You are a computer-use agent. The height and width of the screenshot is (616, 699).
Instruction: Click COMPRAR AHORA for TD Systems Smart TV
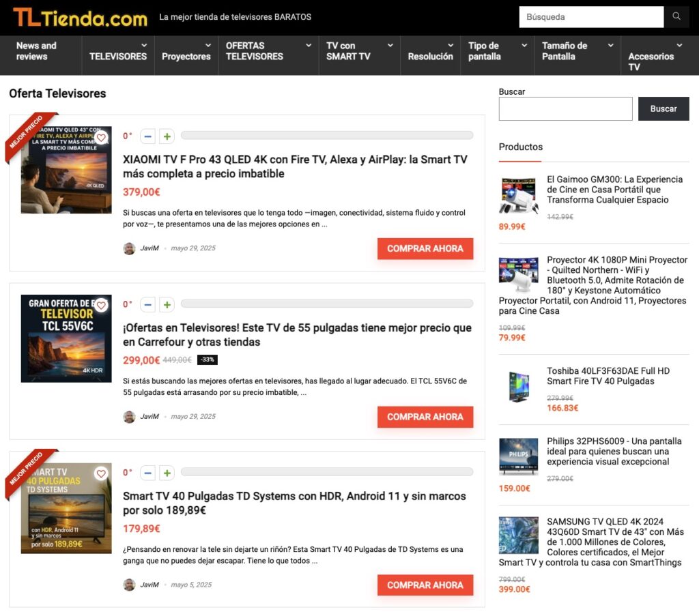[x=425, y=585]
